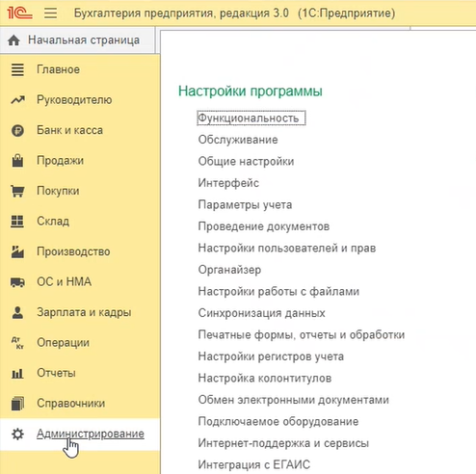Click the Зарплата и кадры person icon
Screen dimensions: 476x474
(17, 312)
